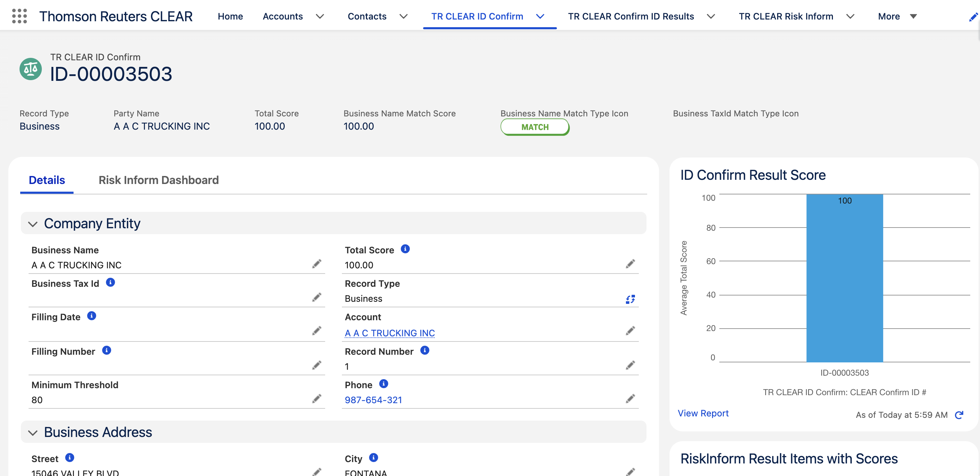980x476 pixels.
Task: Click the ID-00003503 record title
Action: point(111,74)
